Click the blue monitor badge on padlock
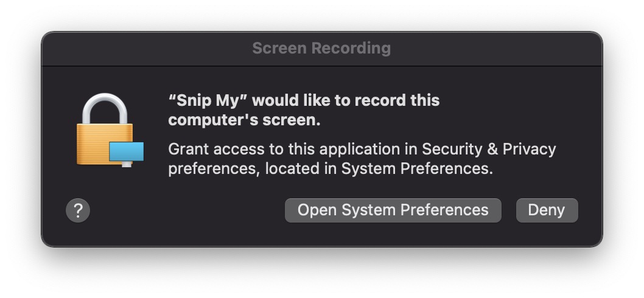Viewport: 644px width, 298px height. [127, 153]
